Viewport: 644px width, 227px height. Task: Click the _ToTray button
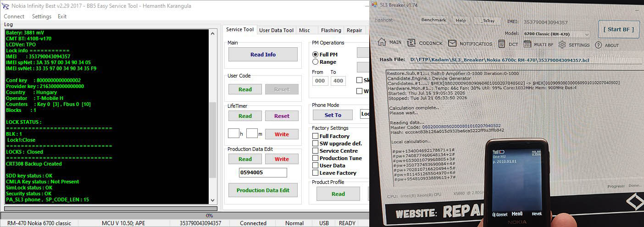pyautogui.click(x=488, y=21)
